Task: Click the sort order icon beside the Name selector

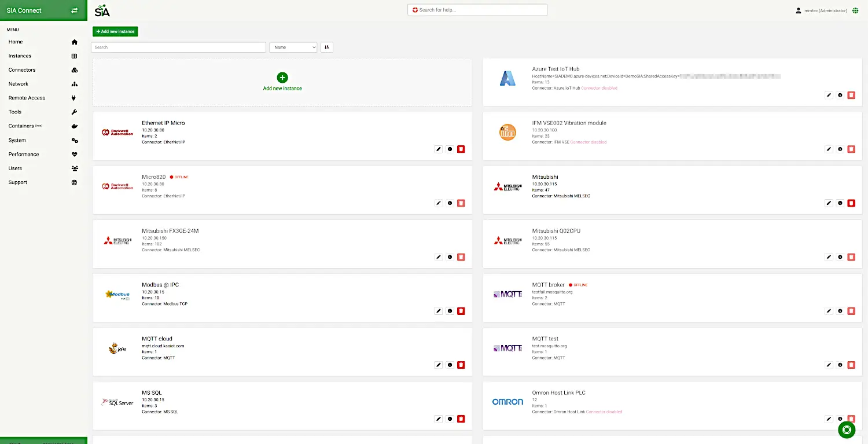Action: click(326, 47)
